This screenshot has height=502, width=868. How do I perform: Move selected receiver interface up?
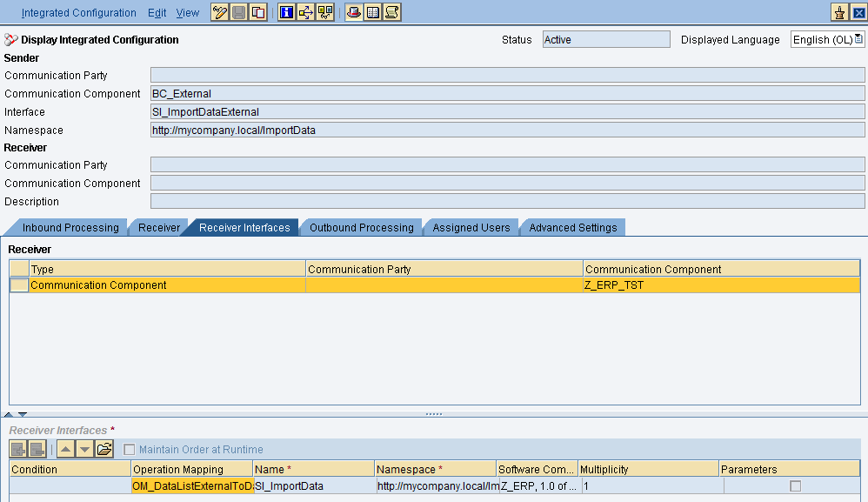tap(65, 449)
